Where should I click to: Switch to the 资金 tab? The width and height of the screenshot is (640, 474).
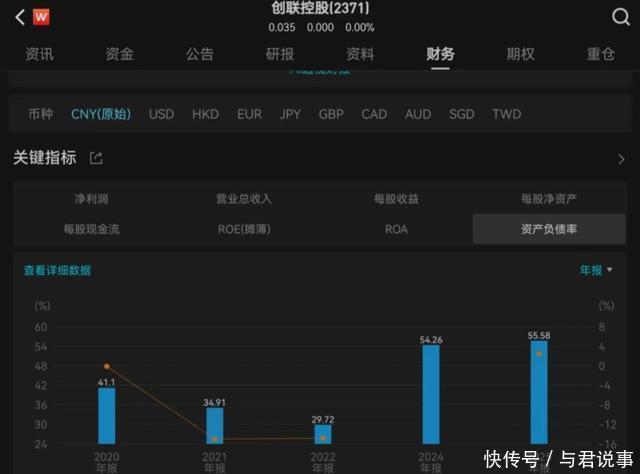click(119, 54)
